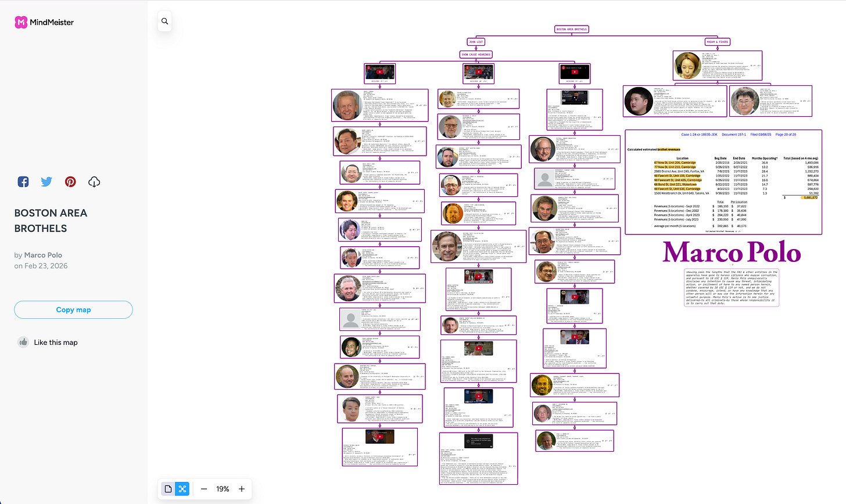Play middle video under SHOW CAUSE HEARINGS
The width and height of the screenshot is (846, 504).
coord(479,72)
